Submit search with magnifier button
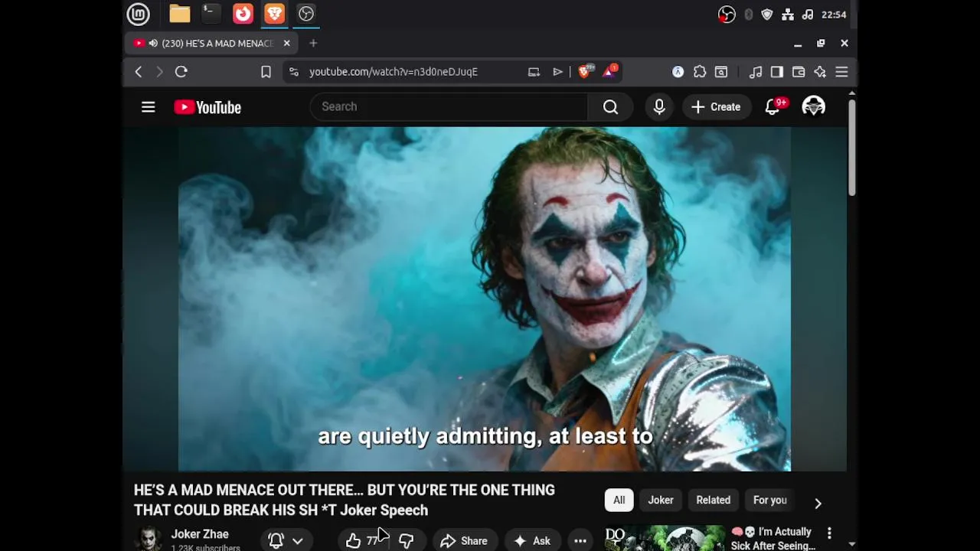Screen dimensions: 980x551 tap(610, 107)
